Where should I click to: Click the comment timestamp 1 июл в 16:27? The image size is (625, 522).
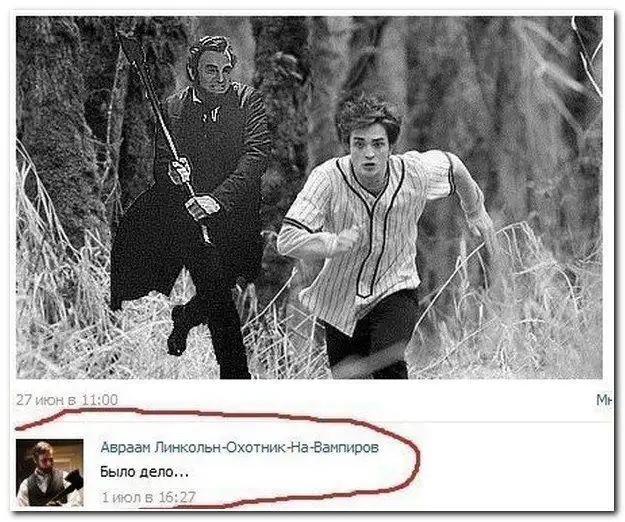[x=148, y=497]
